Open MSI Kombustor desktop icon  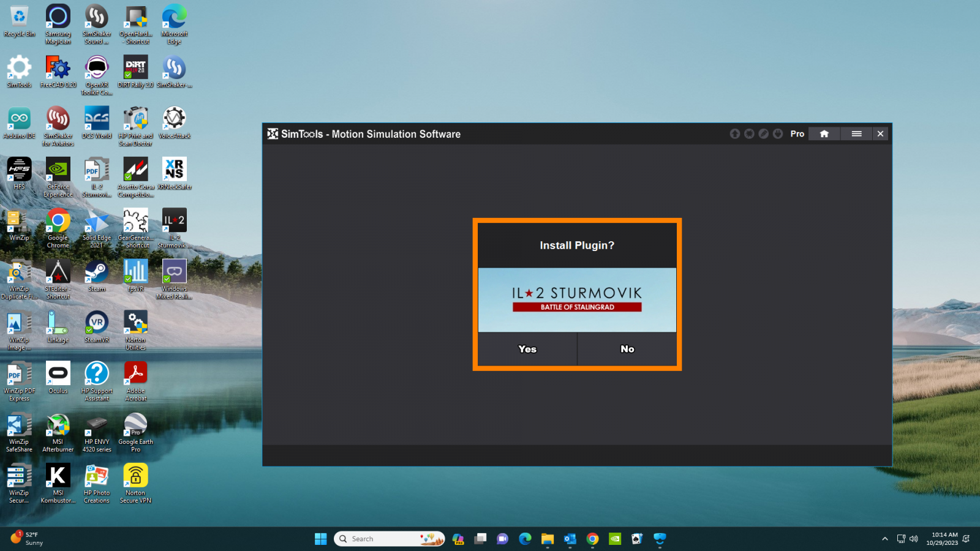click(58, 484)
